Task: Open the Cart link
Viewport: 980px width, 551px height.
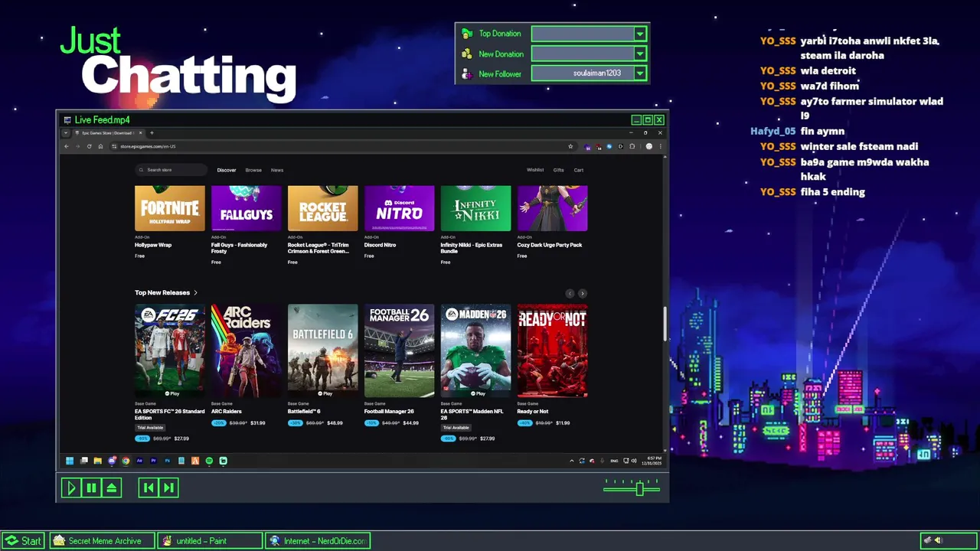Action: [x=579, y=170]
